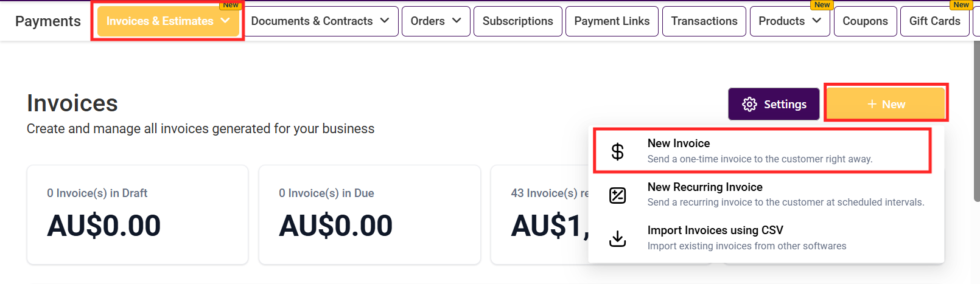Expand Documents & Contracts dropdown chevron
The height and width of the screenshot is (284, 980).
[385, 21]
